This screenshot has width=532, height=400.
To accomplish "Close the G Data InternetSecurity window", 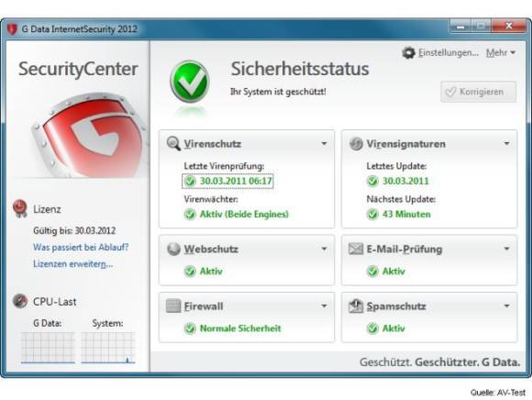I will [x=508, y=26].
